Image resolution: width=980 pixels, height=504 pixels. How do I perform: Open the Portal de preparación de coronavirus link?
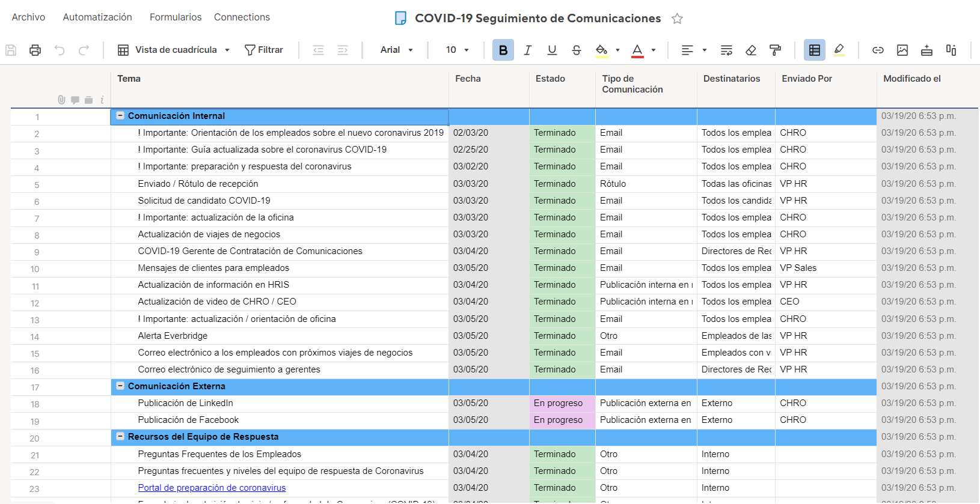212,488
